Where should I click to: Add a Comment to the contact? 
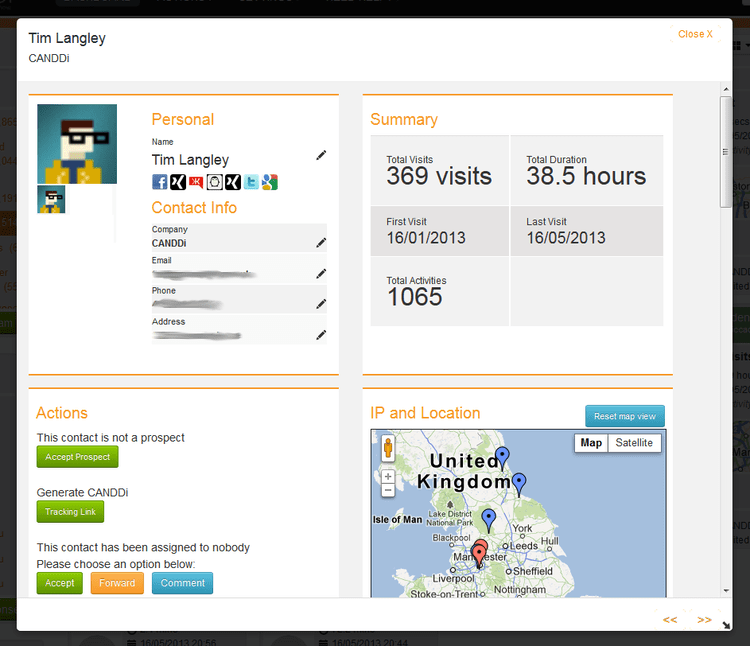(182, 583)
